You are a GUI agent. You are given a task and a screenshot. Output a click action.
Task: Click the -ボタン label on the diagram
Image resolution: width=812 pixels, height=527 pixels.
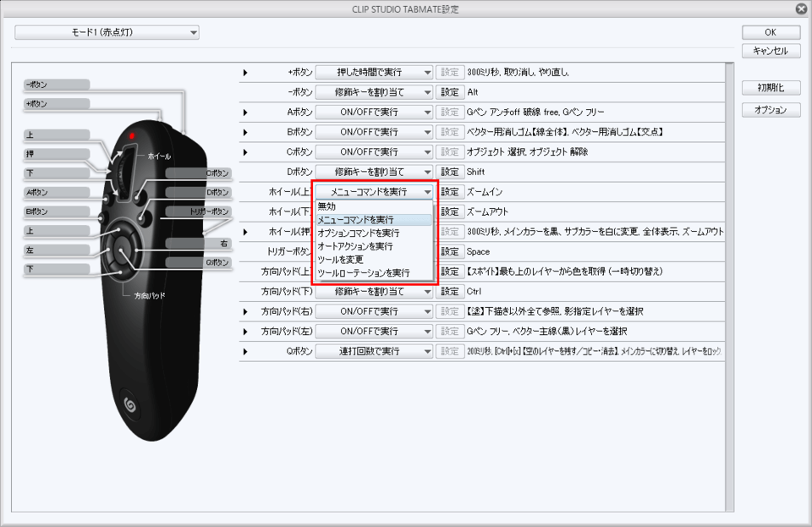[57, 85]
